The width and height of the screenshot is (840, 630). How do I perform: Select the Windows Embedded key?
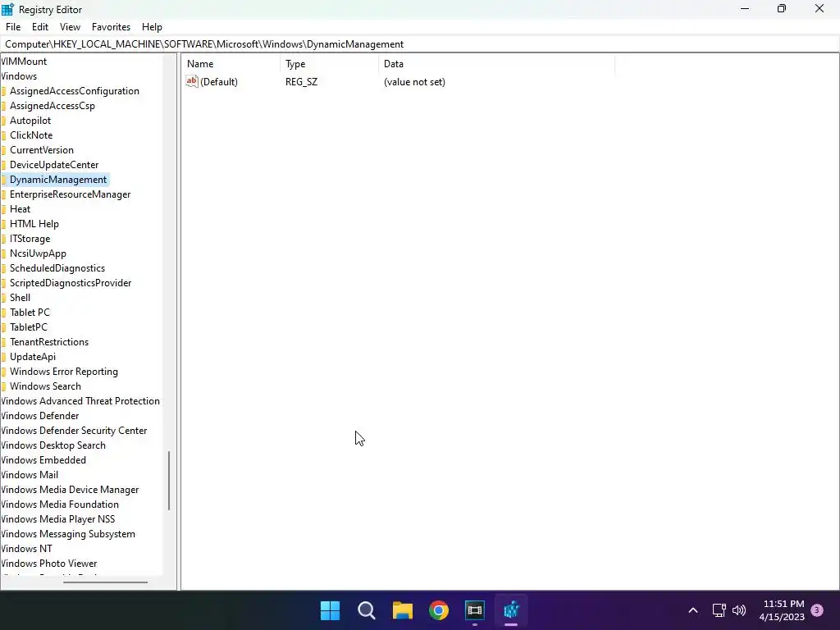(x=43, y=459)
